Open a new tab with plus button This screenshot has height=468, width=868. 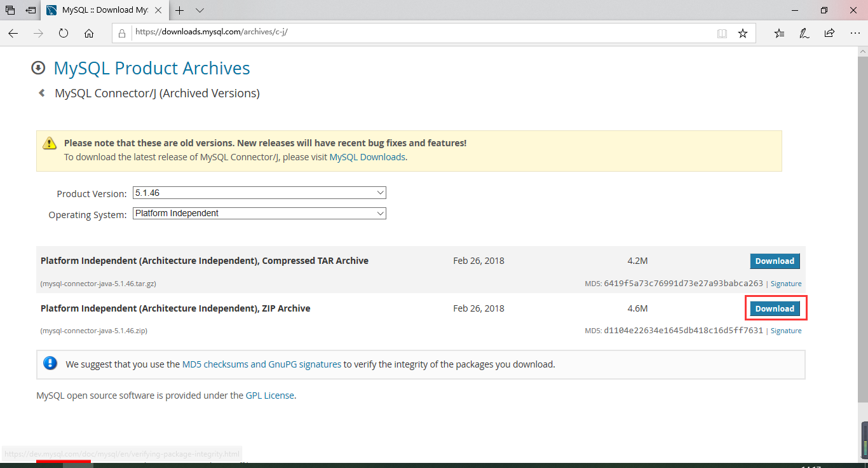pyautogui.click(x=180, y=10)
